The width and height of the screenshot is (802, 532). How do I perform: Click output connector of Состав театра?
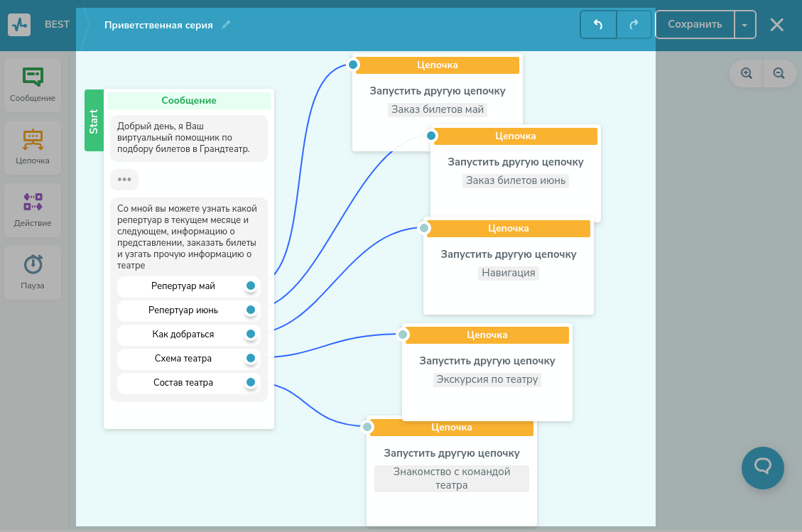pyautogui.click(x=251, y=382)
